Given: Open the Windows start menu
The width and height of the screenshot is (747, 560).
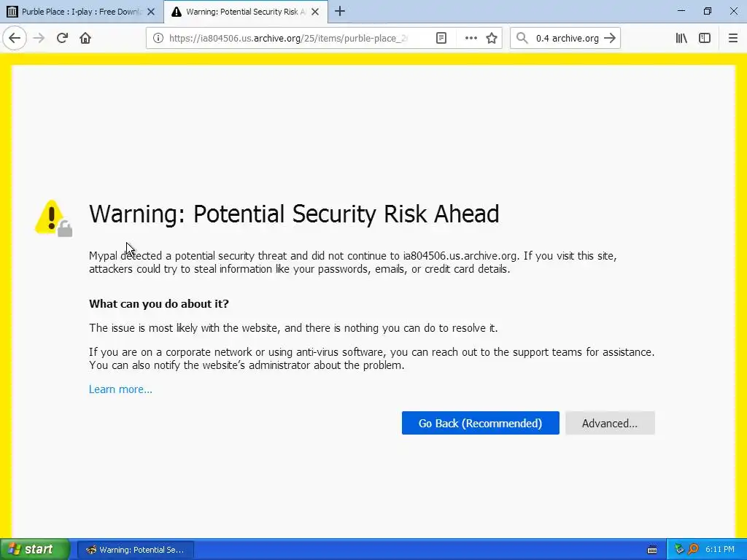Looking at the screenshot, I should click(35, 550).
